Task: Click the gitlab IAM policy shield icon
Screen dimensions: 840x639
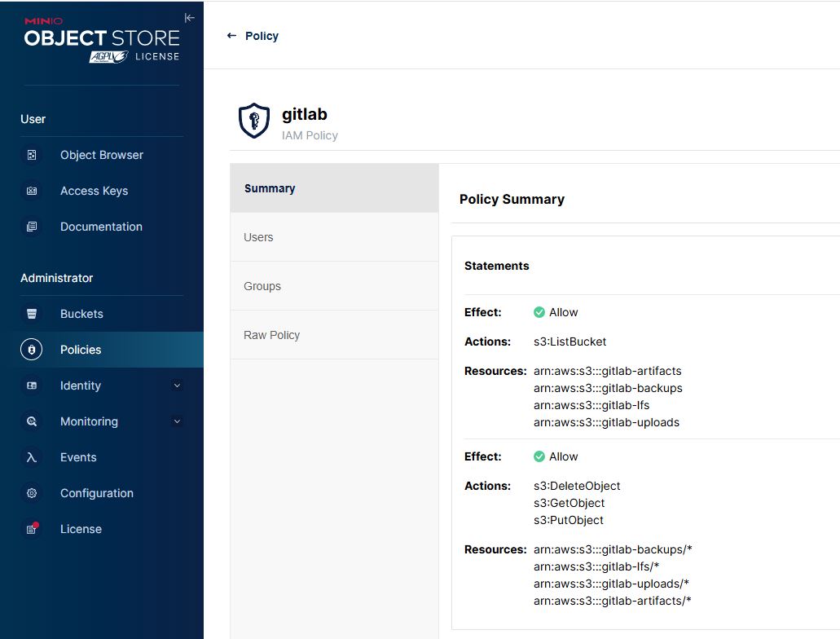Action: click(253, 121)
